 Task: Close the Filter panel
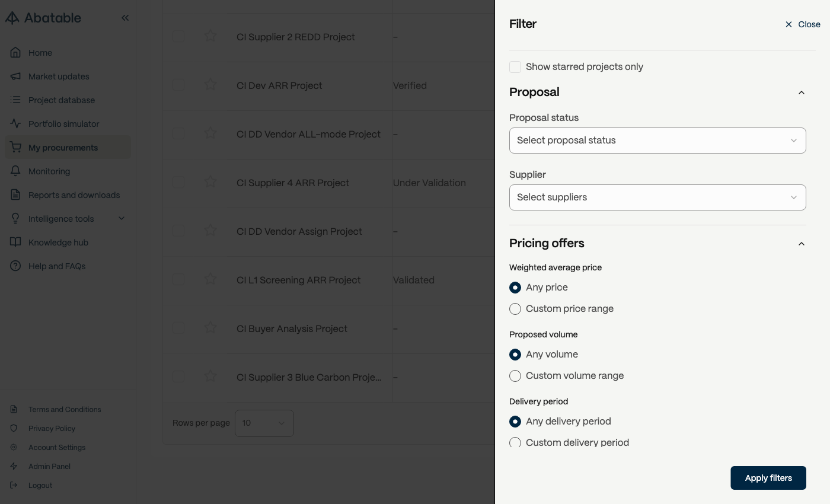[x=803, y=24]
